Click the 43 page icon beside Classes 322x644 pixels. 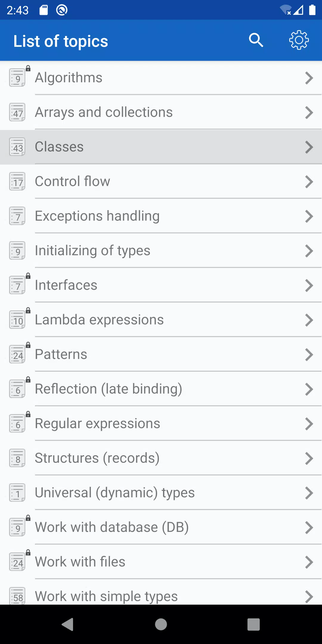pos(17,147)
